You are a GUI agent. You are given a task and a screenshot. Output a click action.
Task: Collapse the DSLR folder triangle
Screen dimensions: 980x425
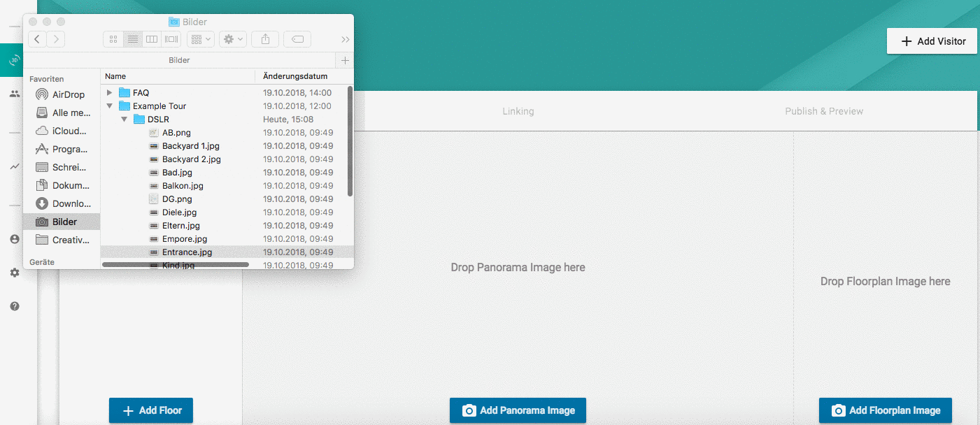point(124,119)
